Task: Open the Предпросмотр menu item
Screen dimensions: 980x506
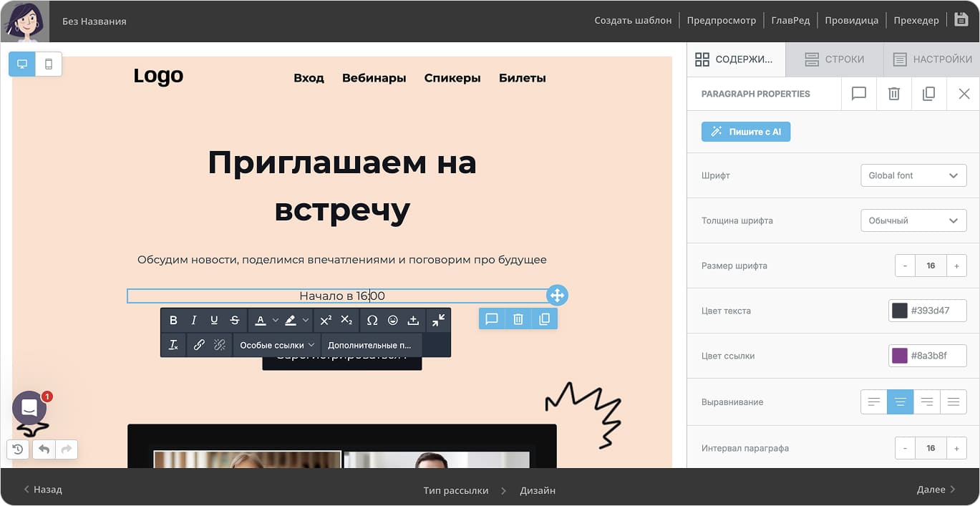Action: [722, 20]
